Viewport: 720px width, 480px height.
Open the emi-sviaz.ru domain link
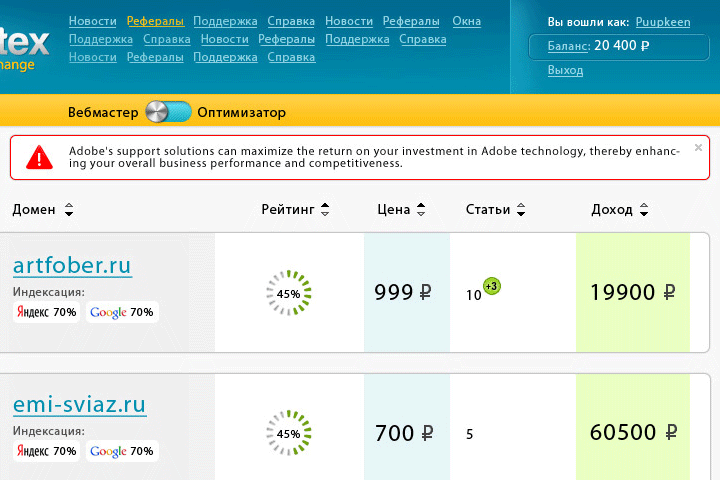pyautogui.click(x=79, y=405)
